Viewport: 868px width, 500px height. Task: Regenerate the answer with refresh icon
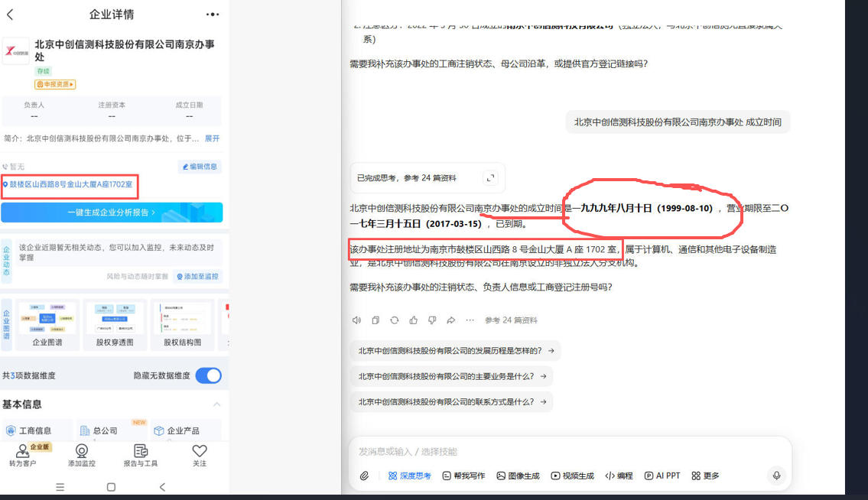point(394,320)
